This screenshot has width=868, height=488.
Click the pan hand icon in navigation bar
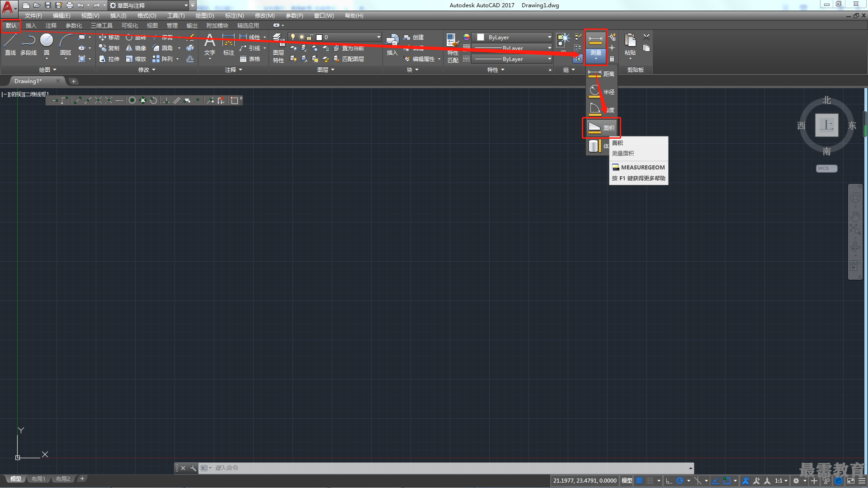pyautogui.click(x=855, y=216)
